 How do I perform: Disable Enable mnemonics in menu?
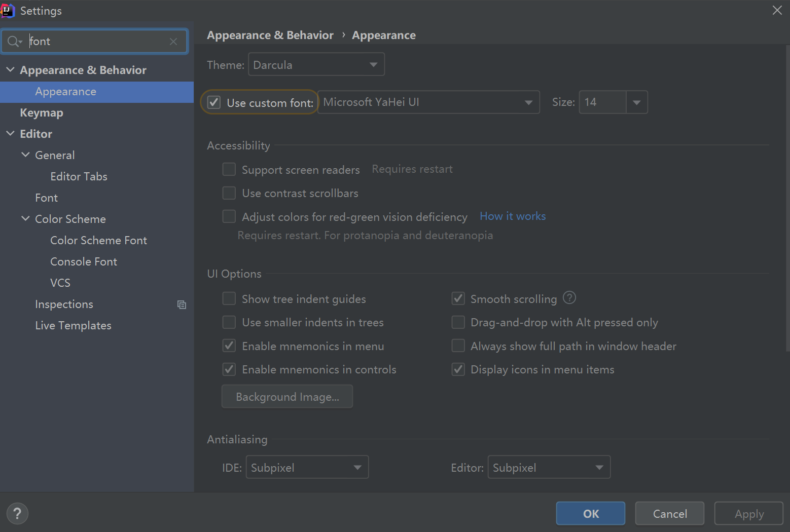point(229,346)
